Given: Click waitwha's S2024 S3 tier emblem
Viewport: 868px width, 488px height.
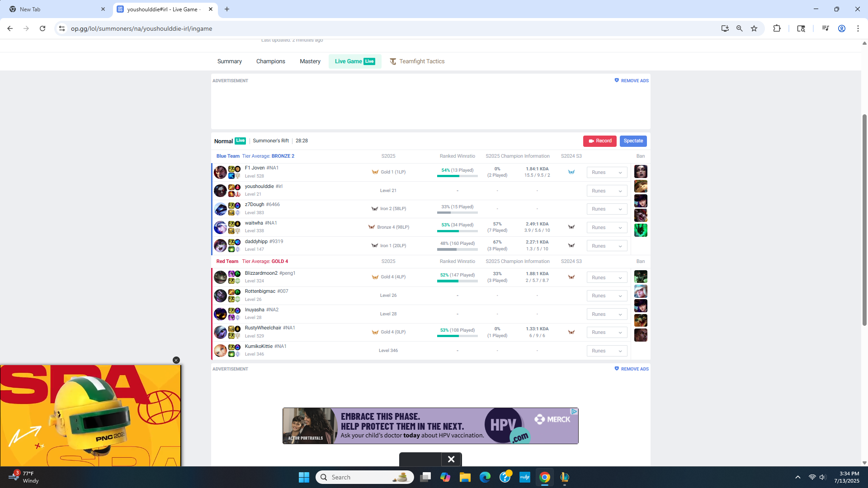Looking at the screenshot, I should pos(571,227).
